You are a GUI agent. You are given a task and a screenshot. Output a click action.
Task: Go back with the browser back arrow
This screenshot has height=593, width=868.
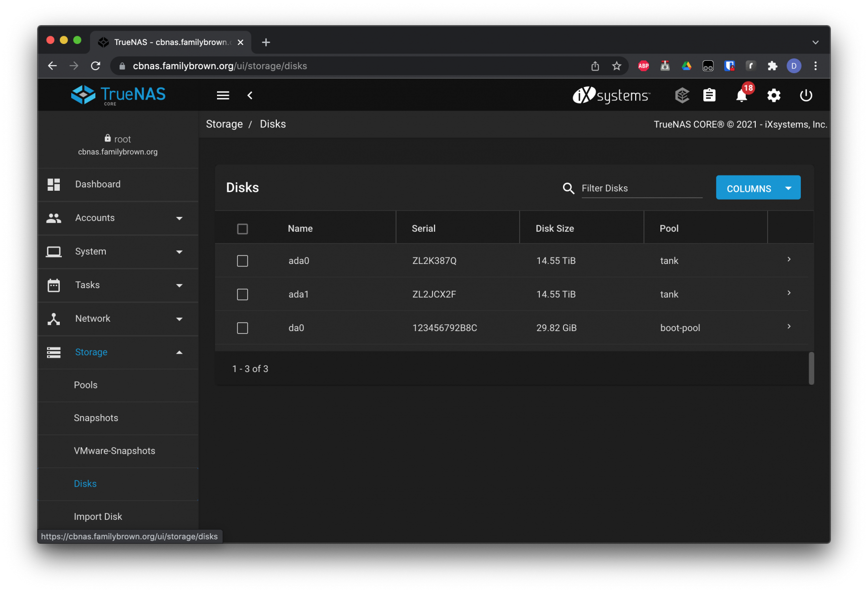pos(52,66)
